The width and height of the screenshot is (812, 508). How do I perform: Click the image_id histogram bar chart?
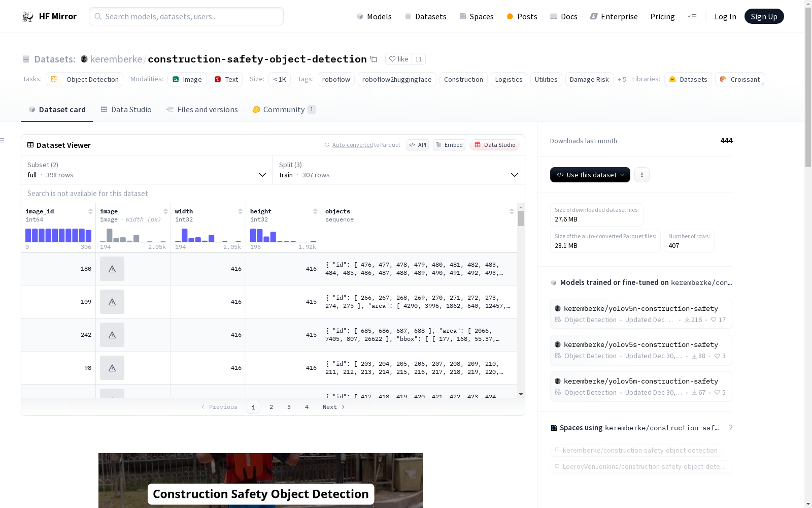coord(58,235)
